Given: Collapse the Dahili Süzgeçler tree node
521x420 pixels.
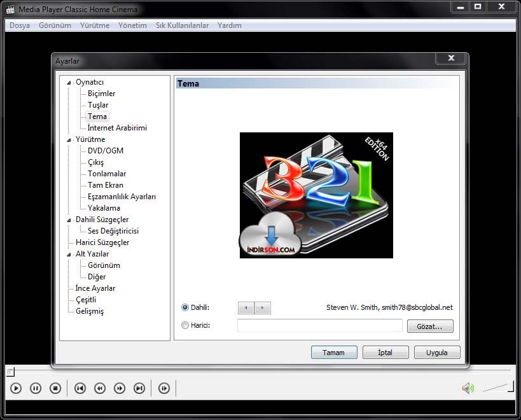Looking at the screenshot, I should pyautogui.click(x=69, y=220).
